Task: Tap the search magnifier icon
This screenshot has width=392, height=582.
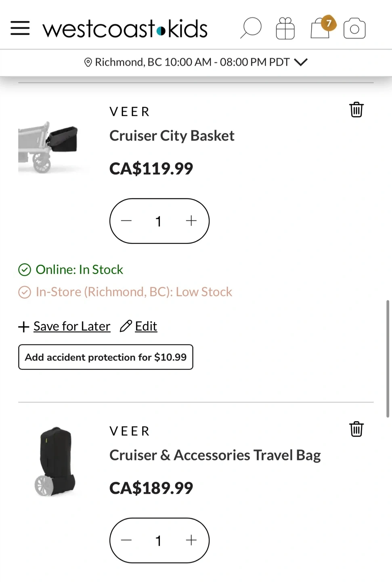Action: coord(251,28)
